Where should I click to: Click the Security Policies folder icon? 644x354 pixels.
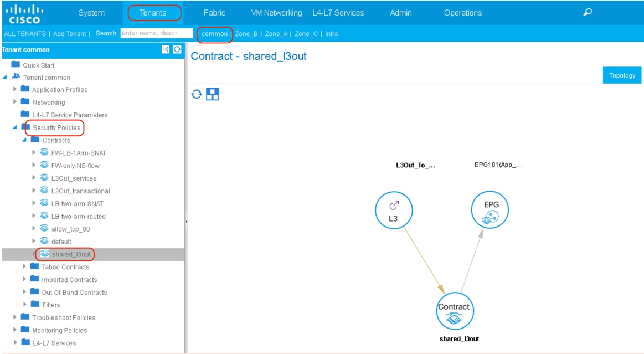click(25, 127)
